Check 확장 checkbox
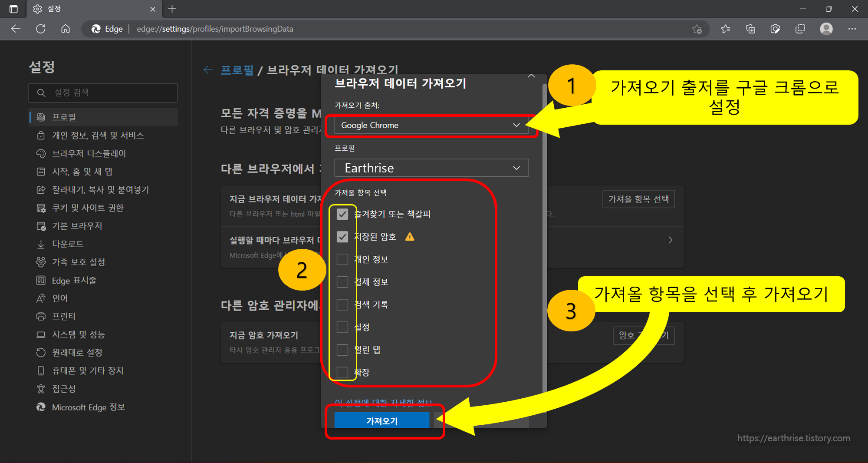This screenshot has width=868, height=463. [342, 372]
